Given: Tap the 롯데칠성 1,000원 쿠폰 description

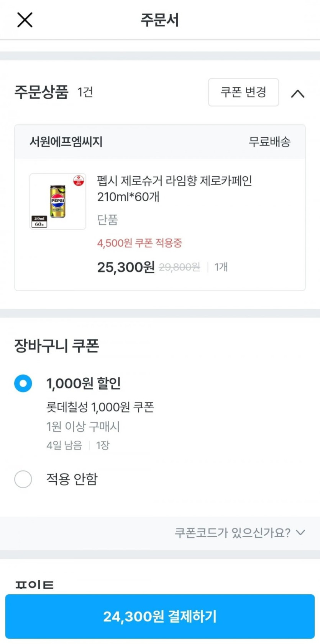Looking at the screenshot, I should (x=100, y=407).
